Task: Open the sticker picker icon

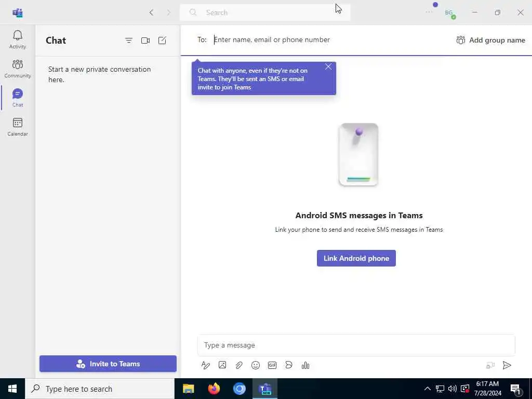Action: click(x=289, y=365)
